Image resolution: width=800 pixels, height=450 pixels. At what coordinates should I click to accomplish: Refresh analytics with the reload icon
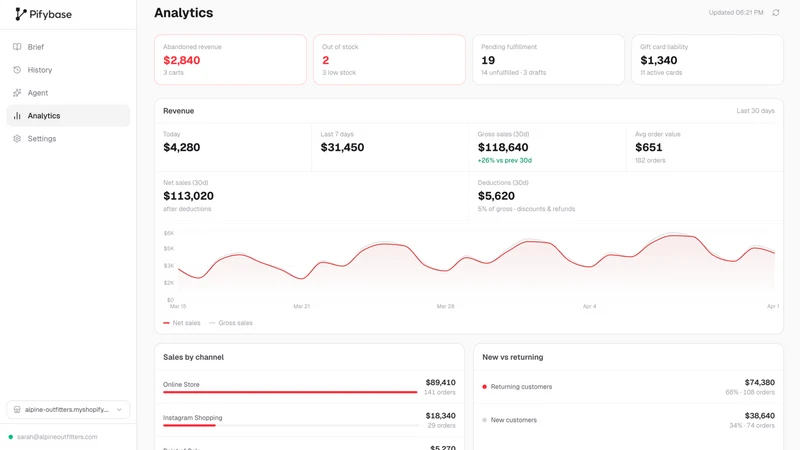click(x=776, y=12)
